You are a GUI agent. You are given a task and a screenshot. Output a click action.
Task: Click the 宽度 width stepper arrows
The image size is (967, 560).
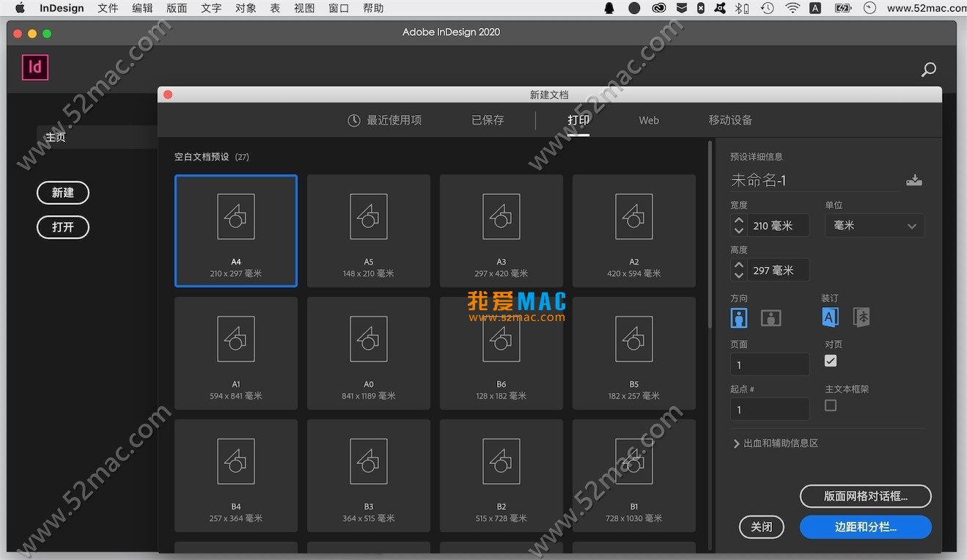[739, 226]
